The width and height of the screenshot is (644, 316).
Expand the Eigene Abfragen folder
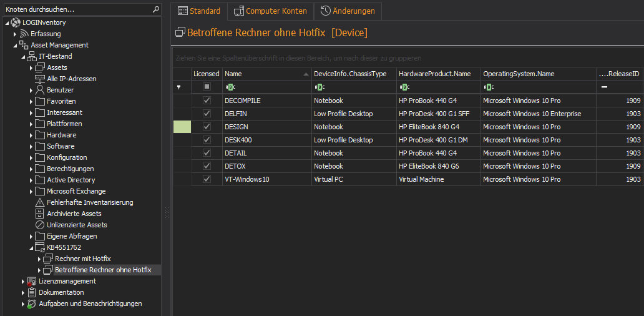pos(31,236)
